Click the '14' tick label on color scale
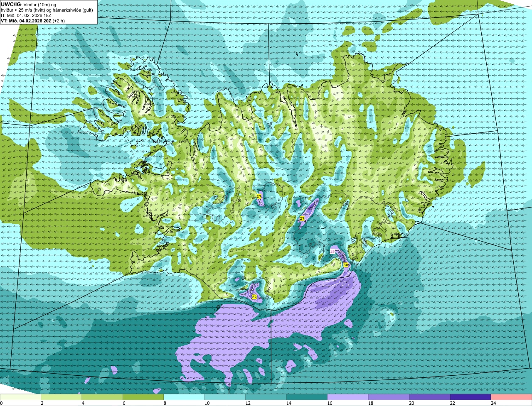Image resolution: width=532 pixels, height=406 pixels. (x=288, y=403)
